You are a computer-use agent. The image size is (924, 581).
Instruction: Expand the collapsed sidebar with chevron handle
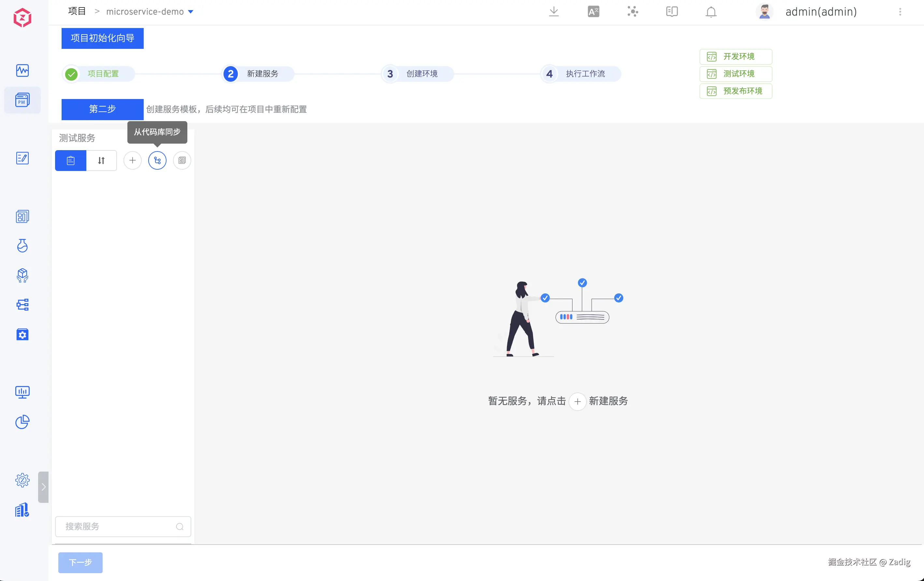[43, 487]
